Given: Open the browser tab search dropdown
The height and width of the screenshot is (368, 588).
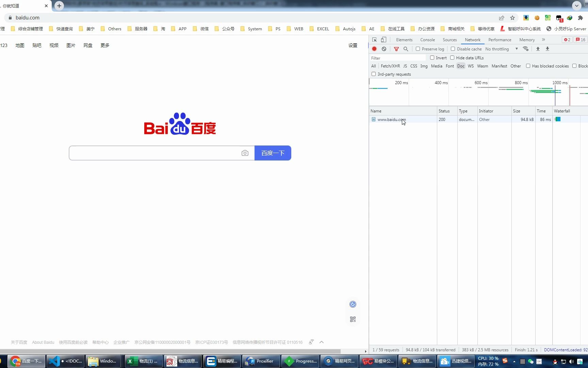Looking at the screenshot, I should [x=576, y=6].
